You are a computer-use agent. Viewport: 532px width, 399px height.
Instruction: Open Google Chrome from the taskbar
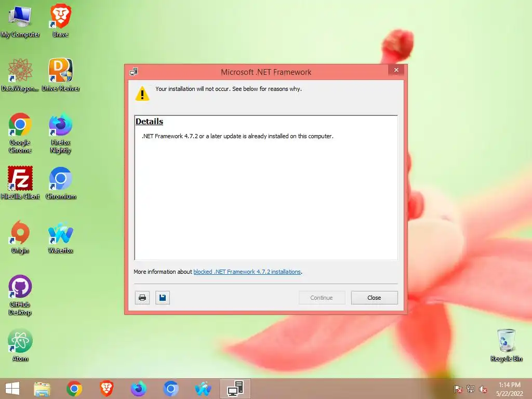click(x=74, y=389)
